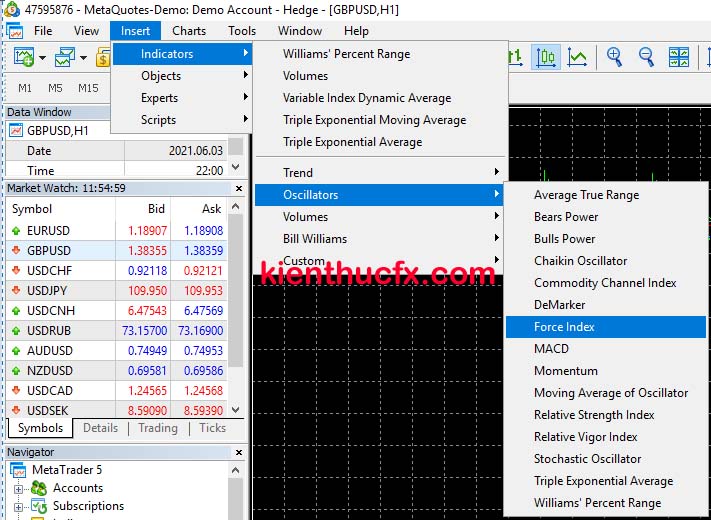Close the Market Watch panel
The width and height of the screenshot is (711, 520).
click(x=238, y=188)
